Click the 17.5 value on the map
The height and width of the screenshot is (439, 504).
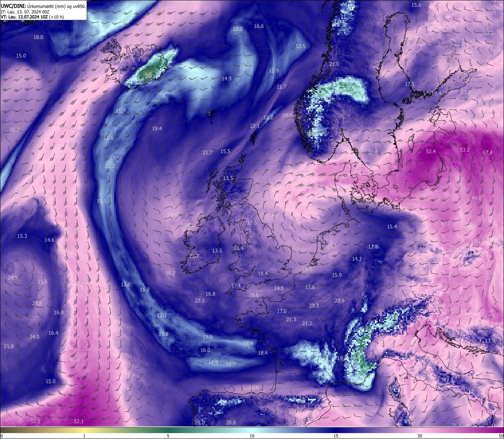(x=409, y=84)
